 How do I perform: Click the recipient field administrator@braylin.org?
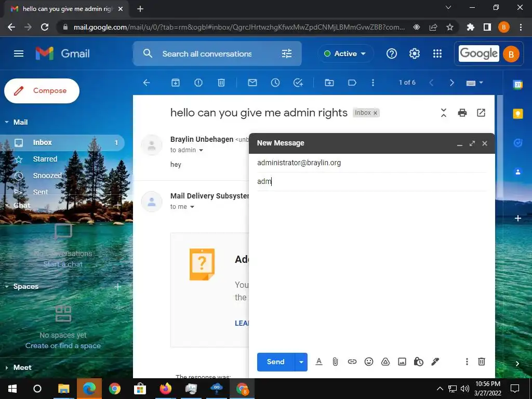[372, 163]
